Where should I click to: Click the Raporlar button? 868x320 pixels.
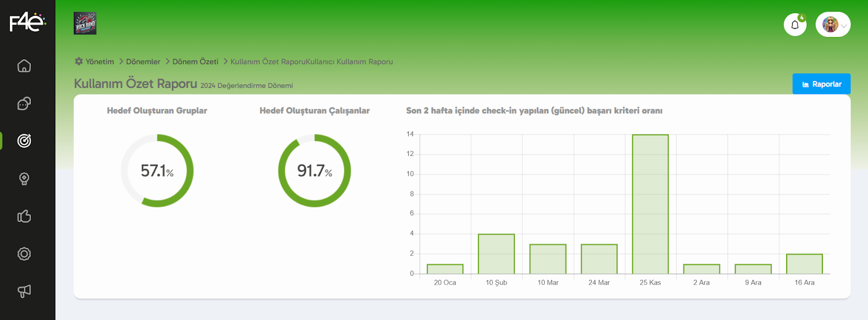[x=821, y=84]
